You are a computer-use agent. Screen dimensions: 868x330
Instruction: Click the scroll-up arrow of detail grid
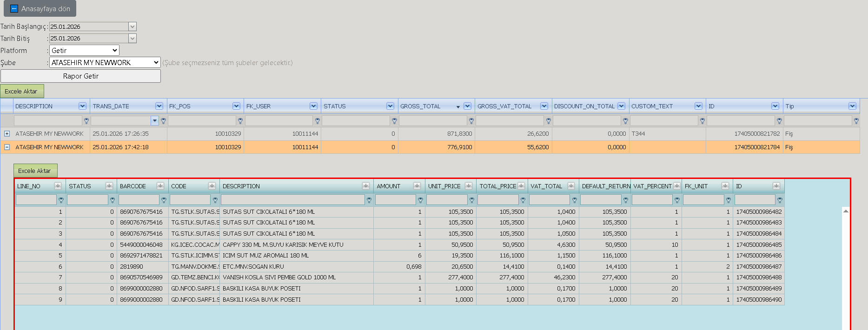click(846, 211)
